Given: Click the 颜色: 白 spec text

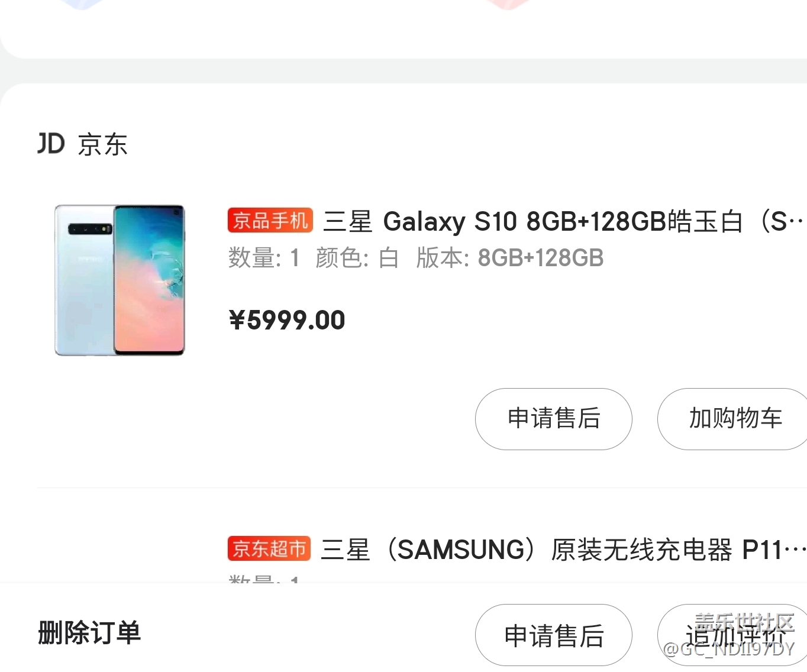Looking at the screenshot, I should (357, 258).
